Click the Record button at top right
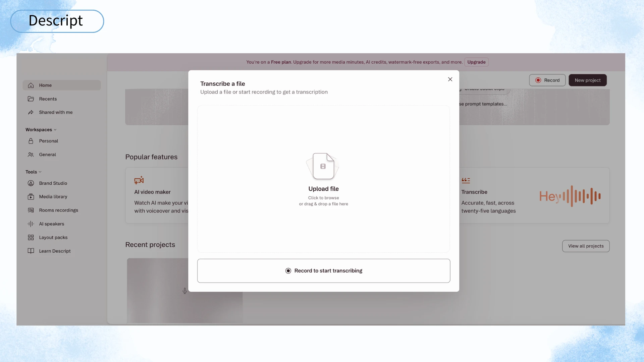Viewport: 644px width, 362px height. (547, 80)
